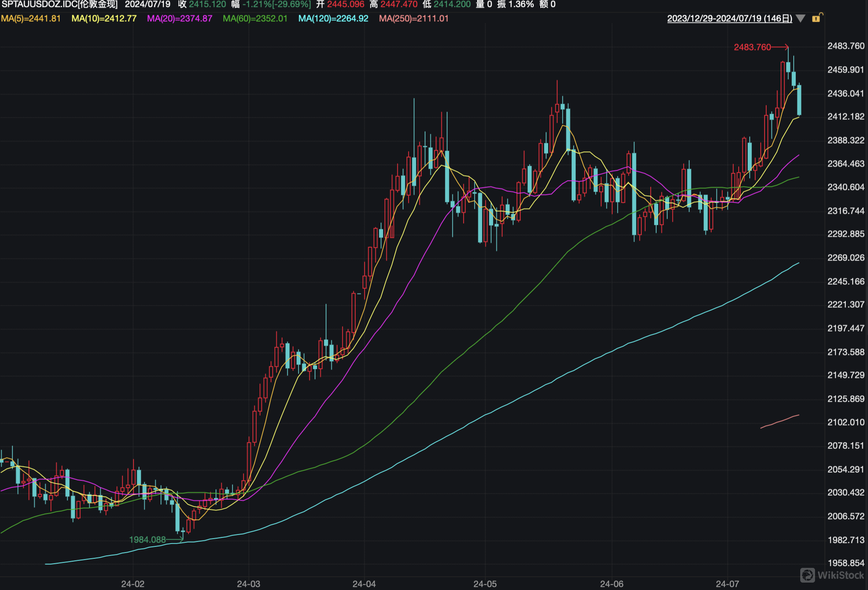Viewport: 868px width, 590px height.
Task: Click the yellow unlock padlock icon
Action: tap(816, 18)
